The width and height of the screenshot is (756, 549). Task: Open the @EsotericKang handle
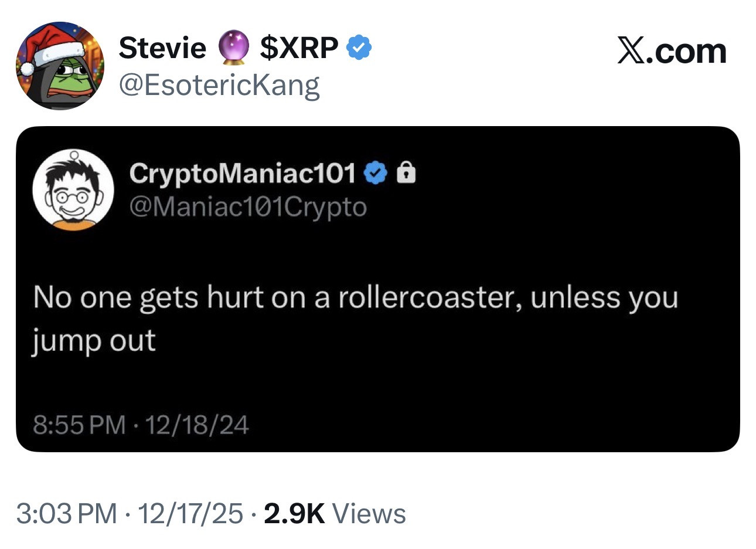tap(219, 85)
